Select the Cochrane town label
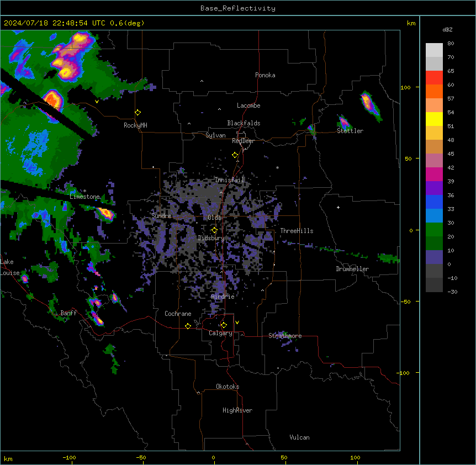Screen dimensions: 476x465 click(x=178, y=314)
